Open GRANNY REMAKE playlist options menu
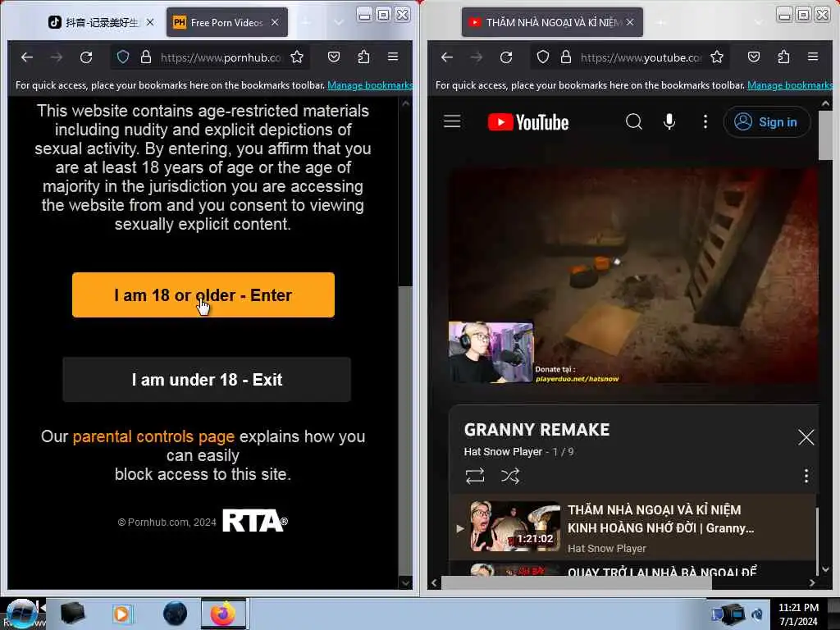This screenshot has height=630, width=840. point(806,476)
